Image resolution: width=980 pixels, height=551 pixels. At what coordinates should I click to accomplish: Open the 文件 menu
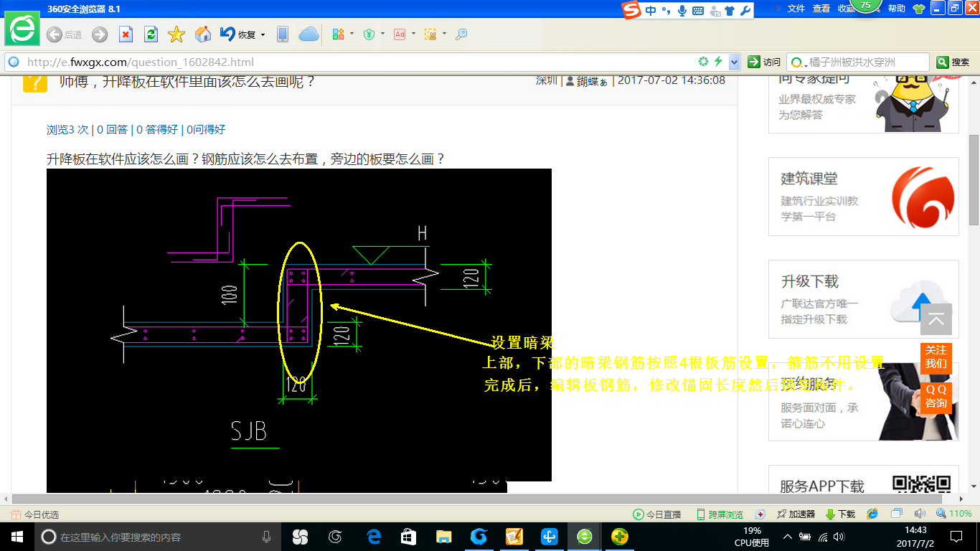796,9
